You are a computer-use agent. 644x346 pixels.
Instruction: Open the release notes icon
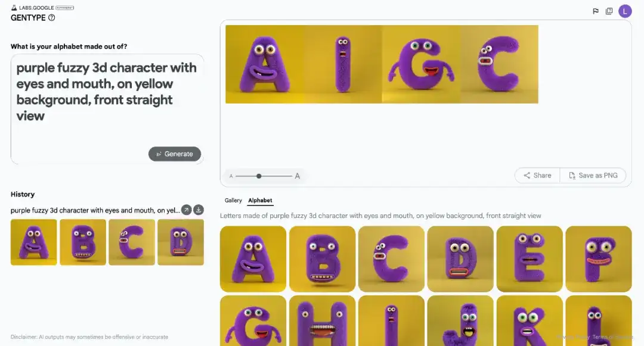(x=609, y=11)
